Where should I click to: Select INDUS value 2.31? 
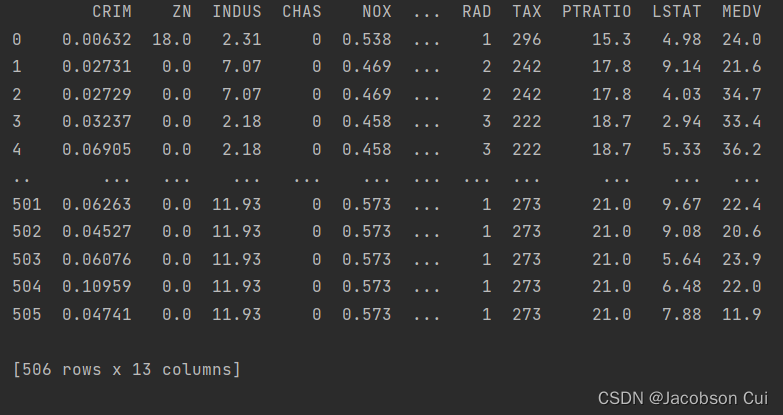242,39
